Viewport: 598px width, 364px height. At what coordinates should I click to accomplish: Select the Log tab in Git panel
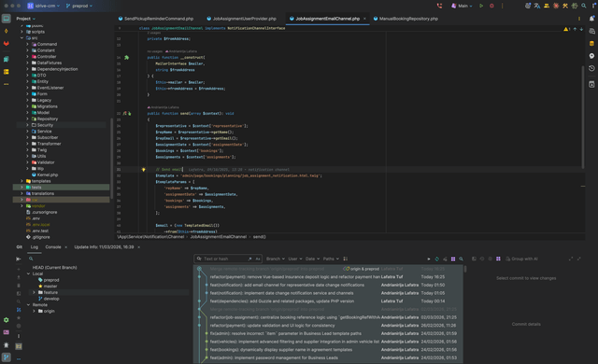tap(35, 246)
